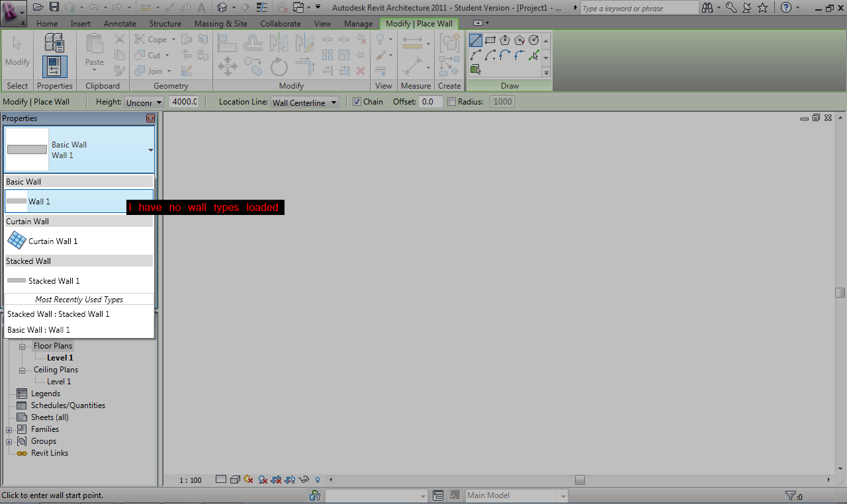This screenshot has height=504, width=847.
Task: Choose 'Stacked Wall : Stacked Wall 1' recent type
Action: [79, 314]
